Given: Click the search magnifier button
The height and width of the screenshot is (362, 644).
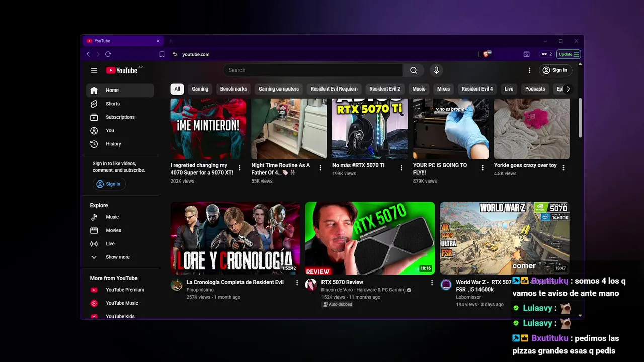Looking at the screenshot, I should [414, 70].
